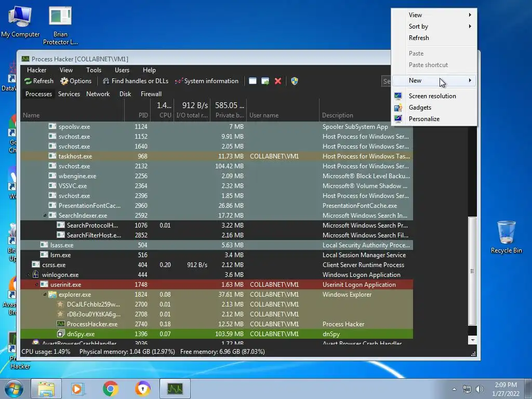The width and height of the screenshot is (532, 399).
Task: Collapse the explorer.exe tree node
Action: point(45,295)
